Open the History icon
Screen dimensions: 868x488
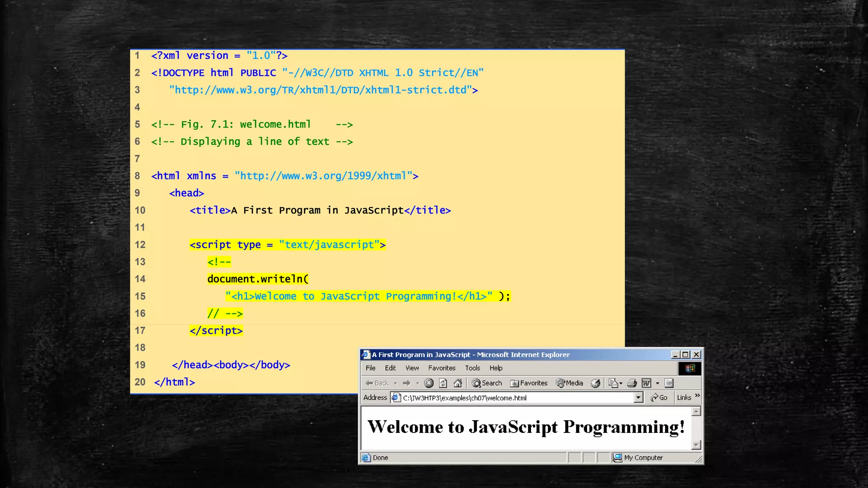coord(595,383)
